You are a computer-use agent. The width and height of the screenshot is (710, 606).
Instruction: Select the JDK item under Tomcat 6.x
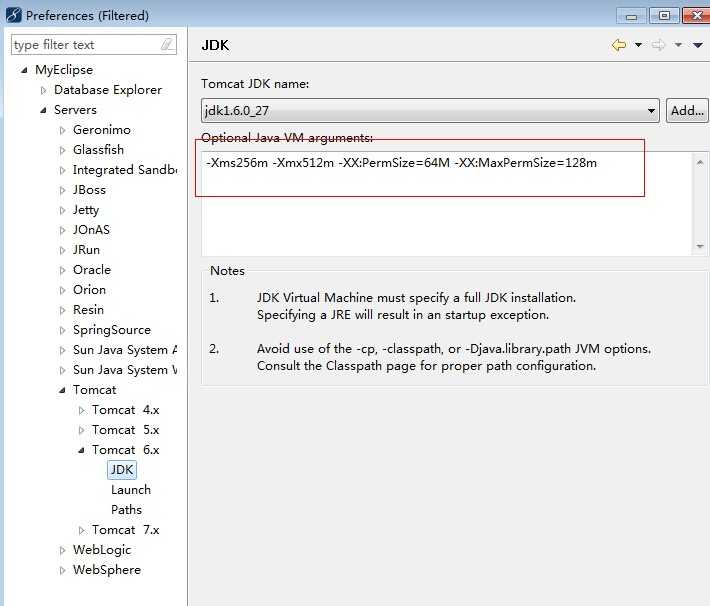point(122,469)
